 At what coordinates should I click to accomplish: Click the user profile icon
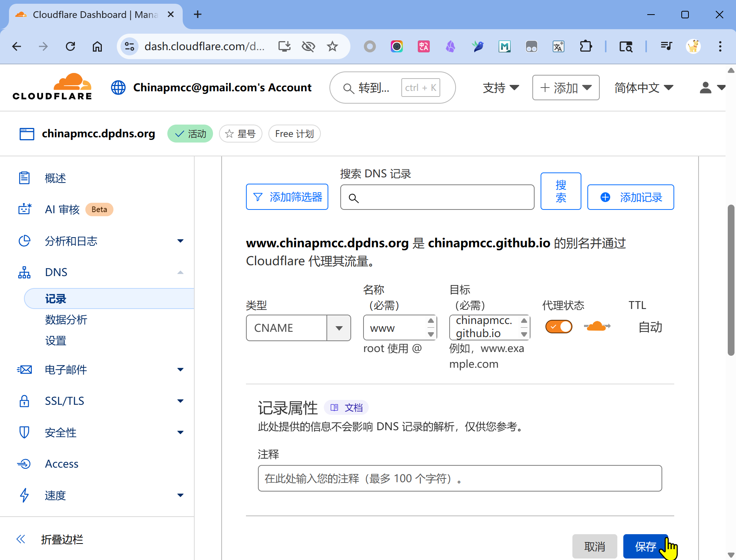706,88
